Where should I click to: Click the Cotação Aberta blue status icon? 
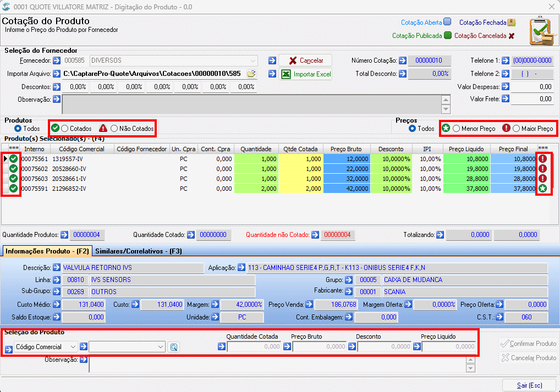tap(447, 22)
